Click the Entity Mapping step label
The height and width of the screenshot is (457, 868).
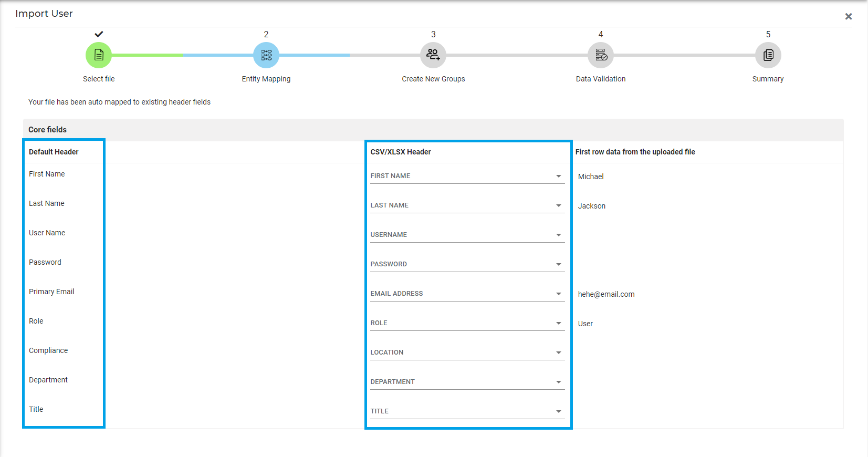[266, 79]
